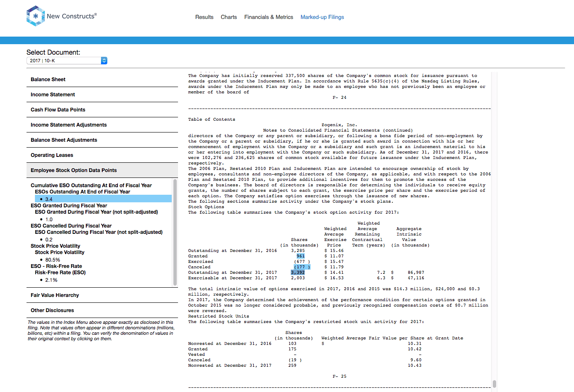This screenshot has height=392, width=574.
Task: Click the Table of Contents text in filing
Action: tap(212, 119)
